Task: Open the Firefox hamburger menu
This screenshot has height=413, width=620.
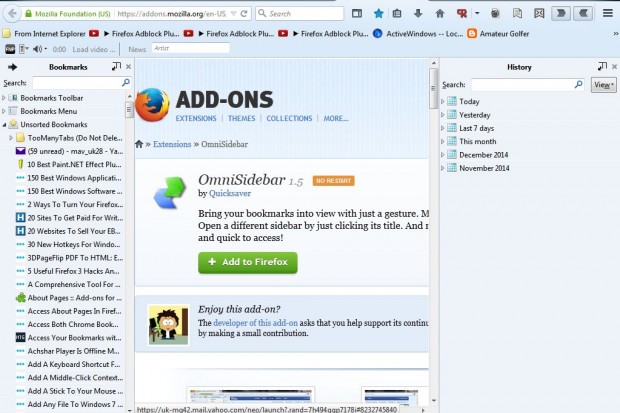Action: [608, 13]
